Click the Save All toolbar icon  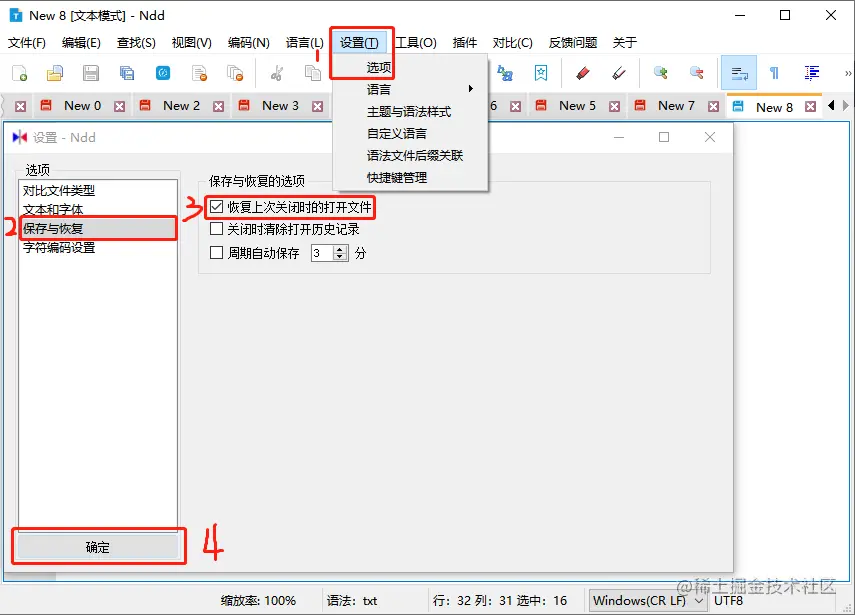tap(127, 73)
